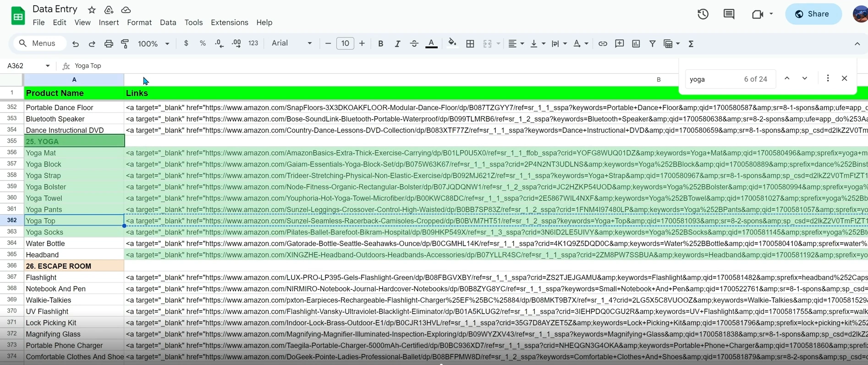Open the Insert menu
This screenshot has width=868, height=365.
109,22
